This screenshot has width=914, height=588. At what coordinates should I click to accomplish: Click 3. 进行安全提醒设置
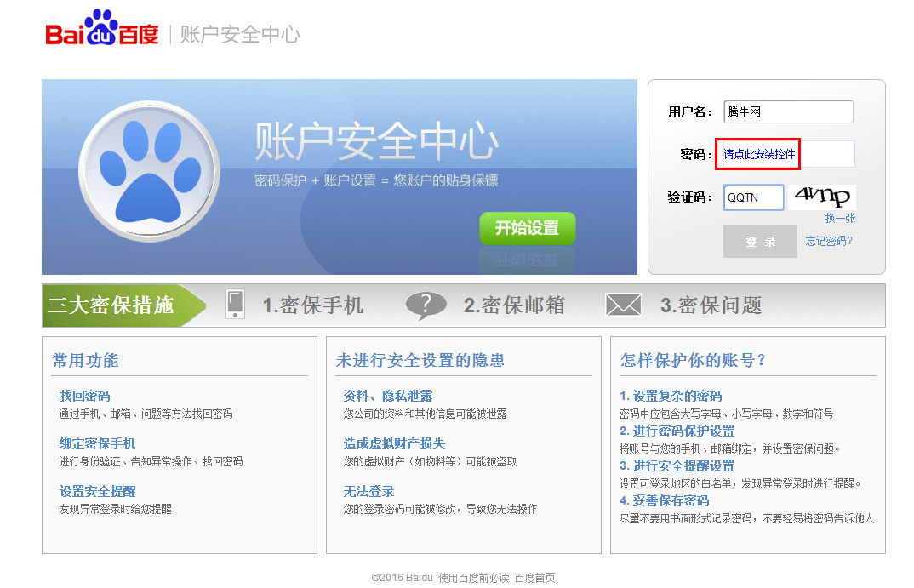pos(677,466)
